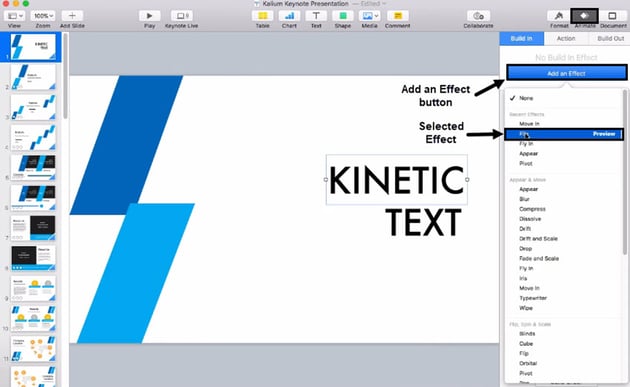This screenshot has width=630, height=387.
Task: Choose the Dissolve effect
Action: point(530,219)
